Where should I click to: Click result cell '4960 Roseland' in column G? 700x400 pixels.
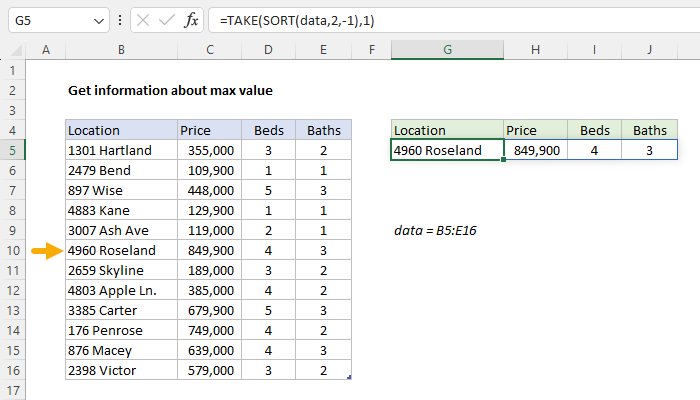[447, 150]
